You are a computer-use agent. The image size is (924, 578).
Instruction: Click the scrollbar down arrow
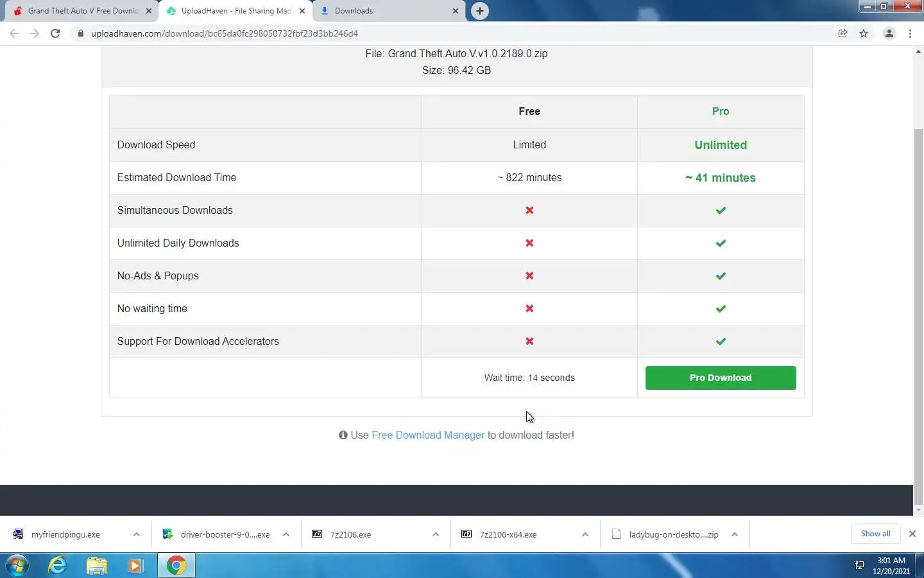[918, 510]
